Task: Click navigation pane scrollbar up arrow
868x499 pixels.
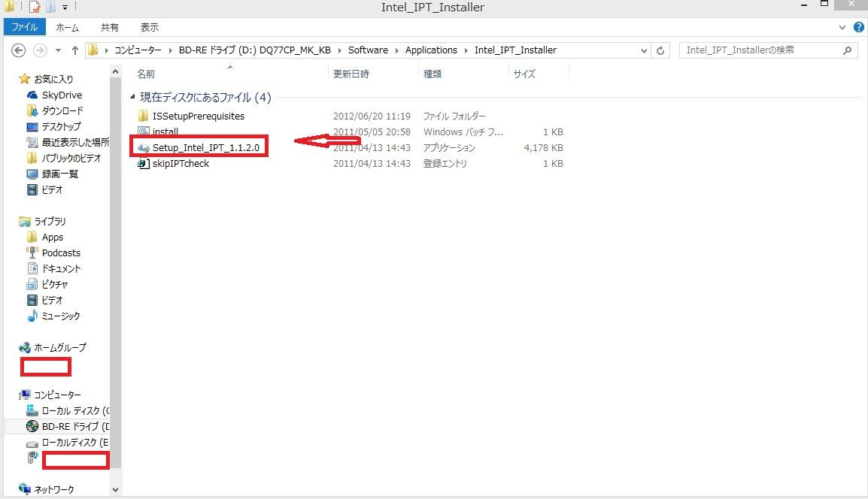Action: click(115, 71)
